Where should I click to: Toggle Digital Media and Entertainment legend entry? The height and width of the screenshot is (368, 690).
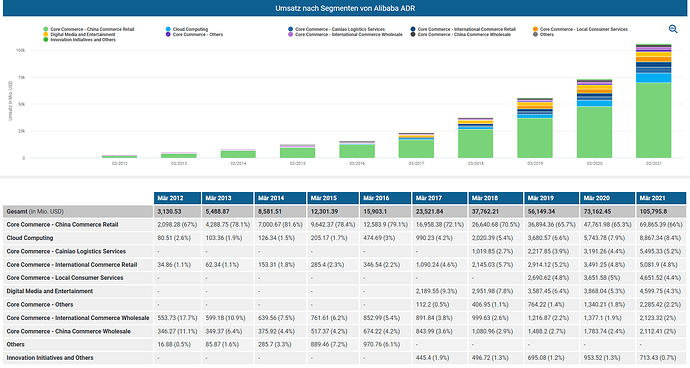coord(79,34)
